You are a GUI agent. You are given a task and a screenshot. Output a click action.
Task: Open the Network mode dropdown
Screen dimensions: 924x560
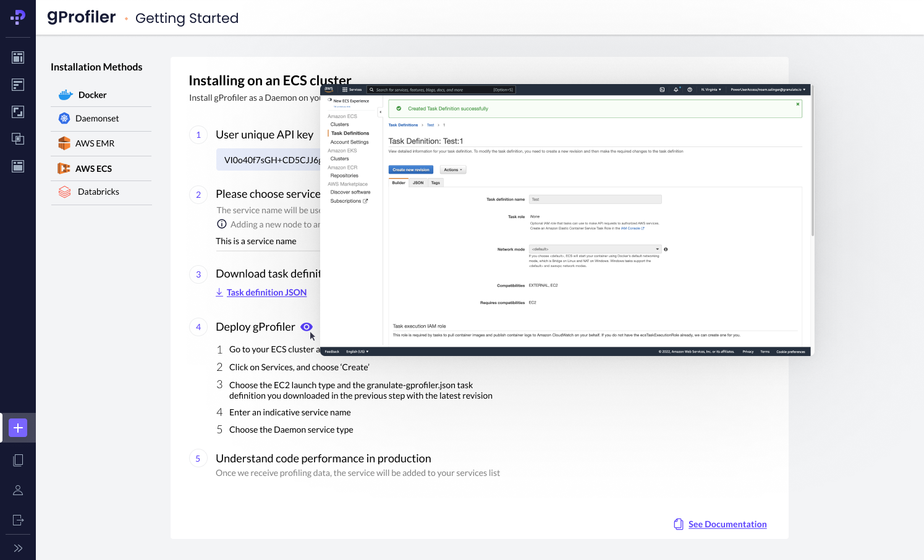click(x=595, y=249)
